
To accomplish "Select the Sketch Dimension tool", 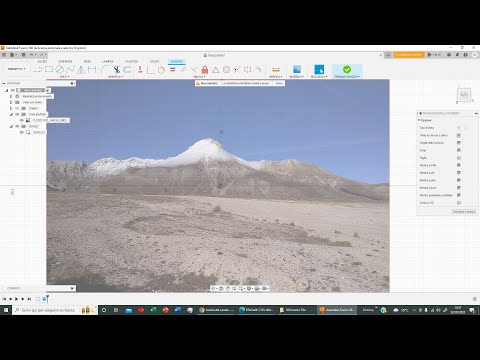I will 92,69.
